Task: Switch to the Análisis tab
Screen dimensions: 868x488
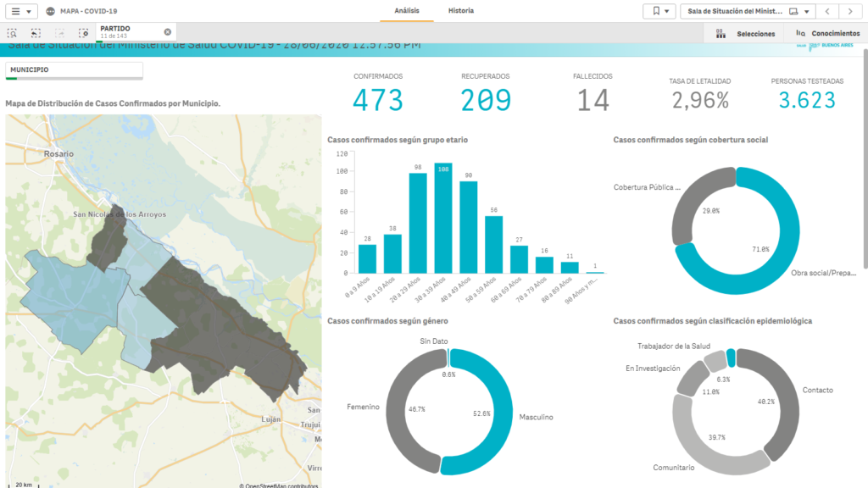Action: [406, 11]
